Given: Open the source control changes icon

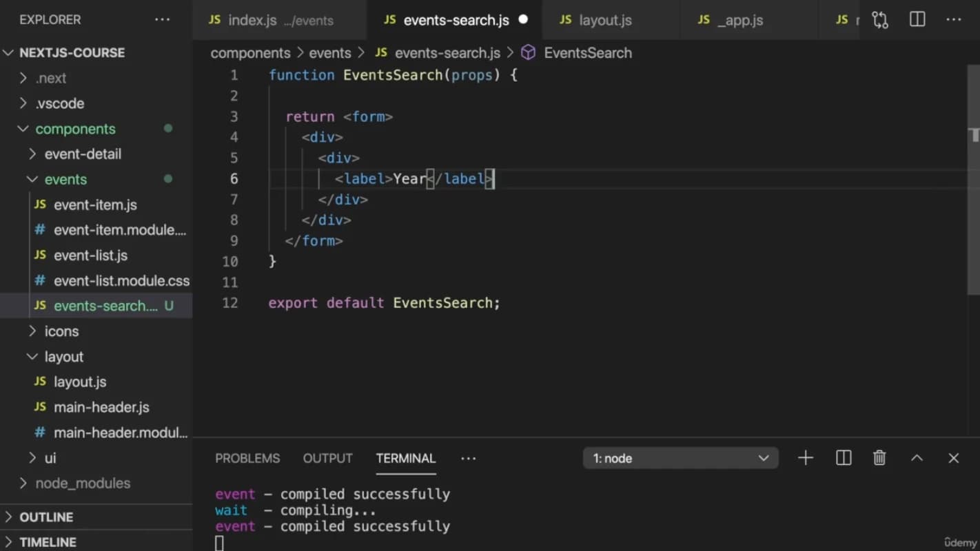Looking at the screenshot, I should click(x=880, y=20).
